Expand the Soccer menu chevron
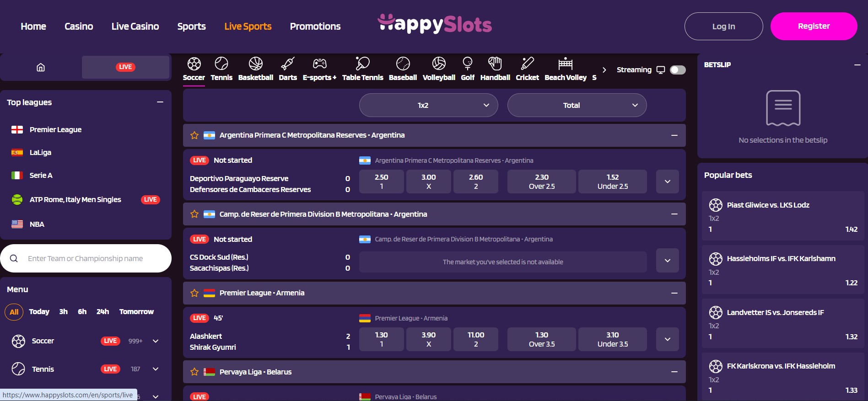The height and width of the screenshot is (401, 868). tap(156, 341)
